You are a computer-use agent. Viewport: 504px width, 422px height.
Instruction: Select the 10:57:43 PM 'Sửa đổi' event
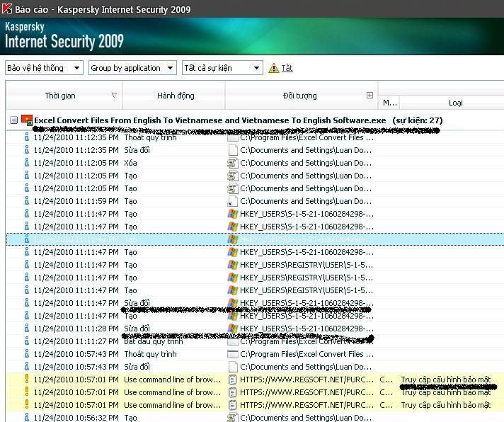click(x=255, y=367)
